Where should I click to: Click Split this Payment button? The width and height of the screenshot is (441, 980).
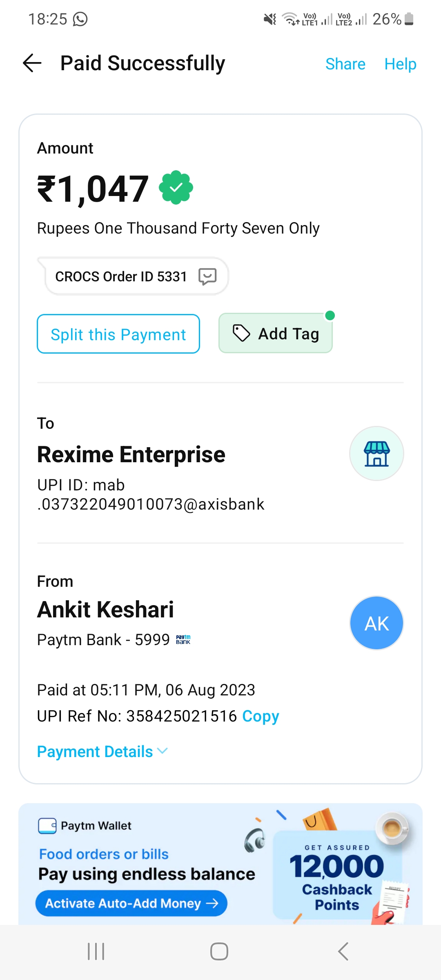coord(118,334)
